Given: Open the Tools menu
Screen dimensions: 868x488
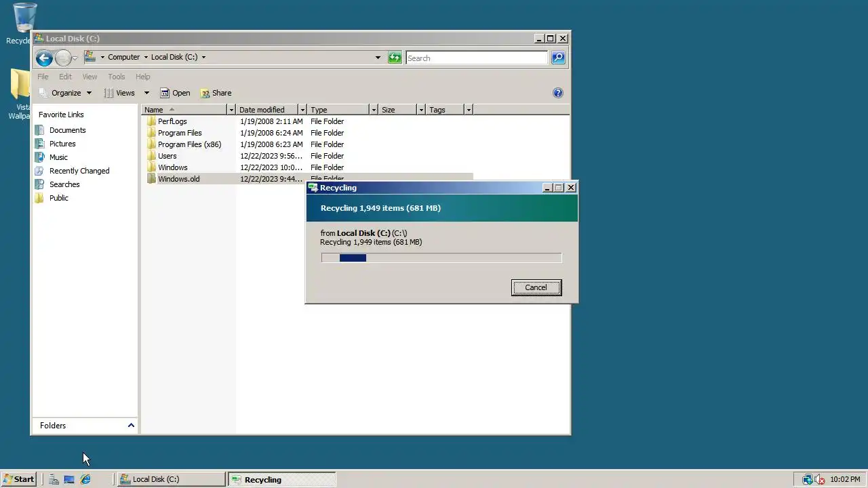Looking at the screenshot, I should 117,77.
